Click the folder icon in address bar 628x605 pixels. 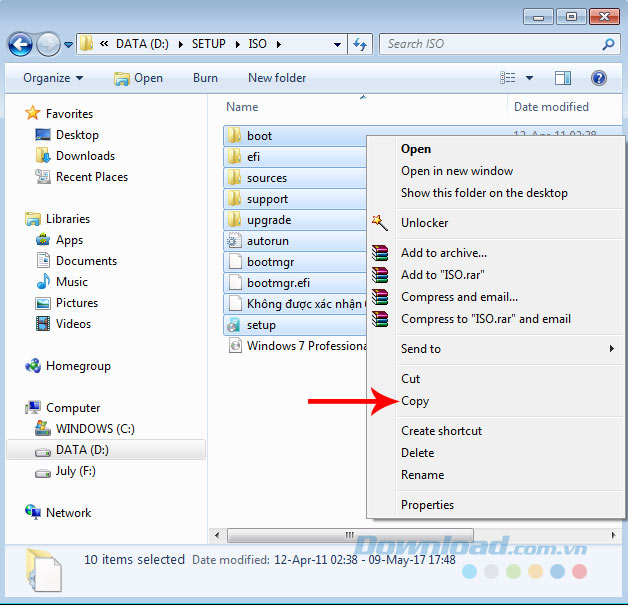point(86,44)
